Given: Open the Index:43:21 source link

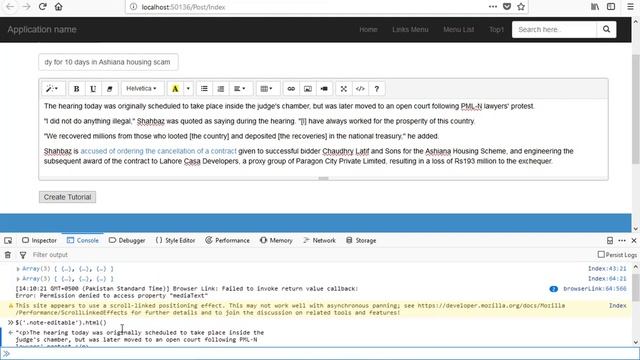Looking at the screenshot, I should click(x=607, y=269).
